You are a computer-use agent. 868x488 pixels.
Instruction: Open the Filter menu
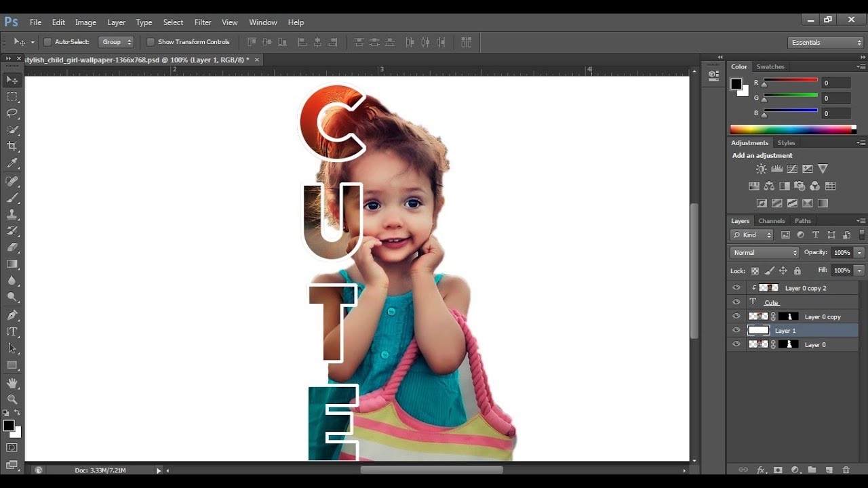203,22
